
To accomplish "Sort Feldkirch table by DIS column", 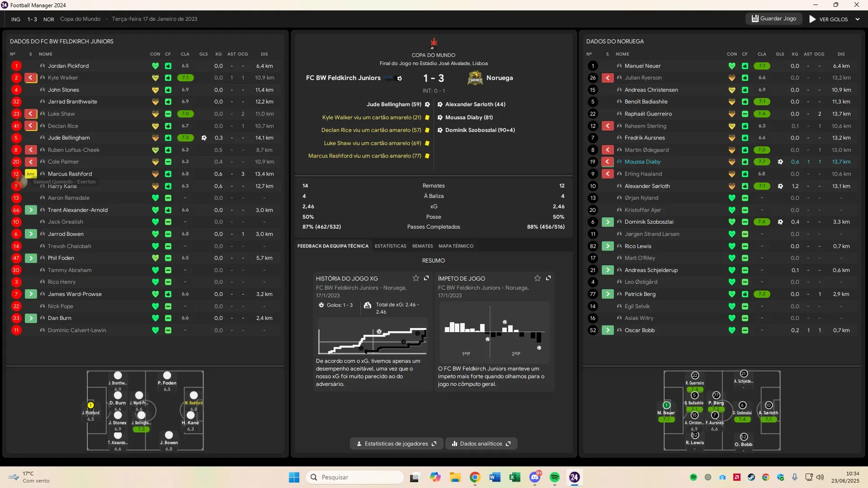I will 264,54.
